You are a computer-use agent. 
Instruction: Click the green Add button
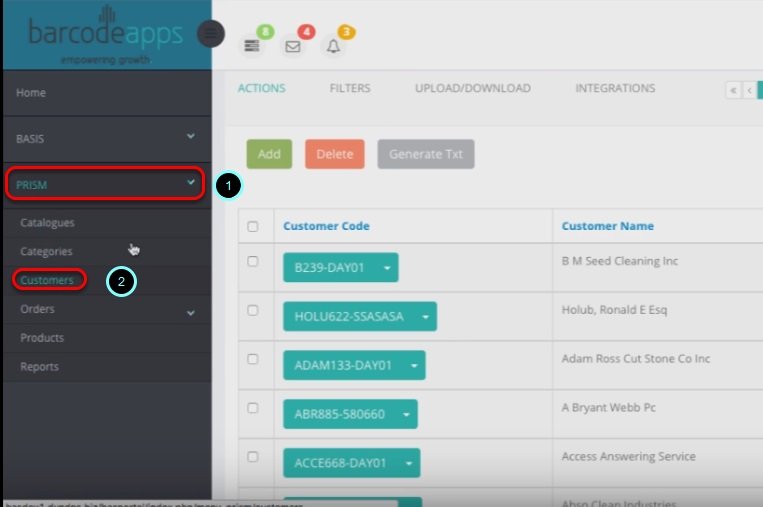click(269, 154)
